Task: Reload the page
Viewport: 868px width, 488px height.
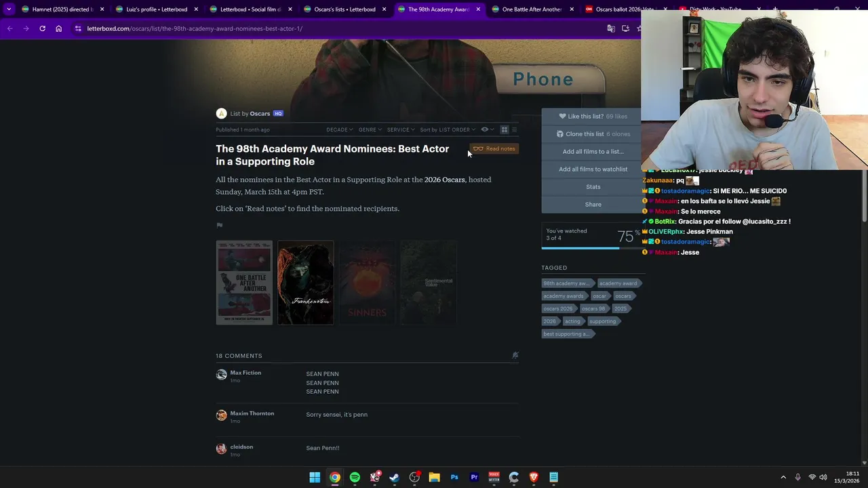Action: pos(42,28)
